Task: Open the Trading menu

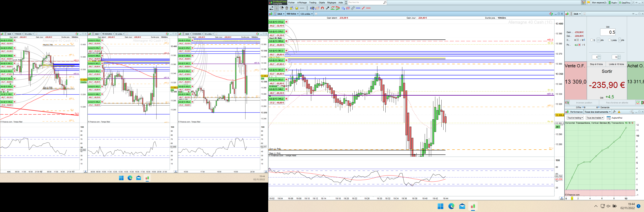Action: coord(313,3)
